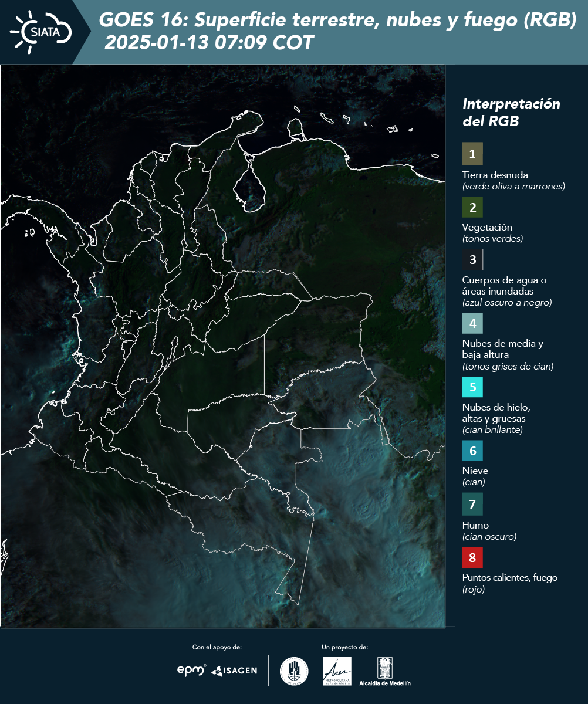Select the cyan swatch numbered 6

tap(472, 451)
